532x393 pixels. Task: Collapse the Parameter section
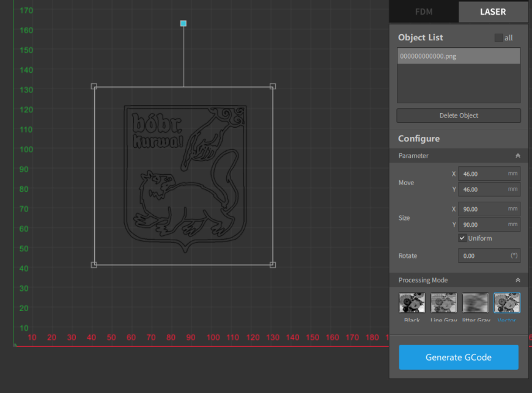click(517, 156)
